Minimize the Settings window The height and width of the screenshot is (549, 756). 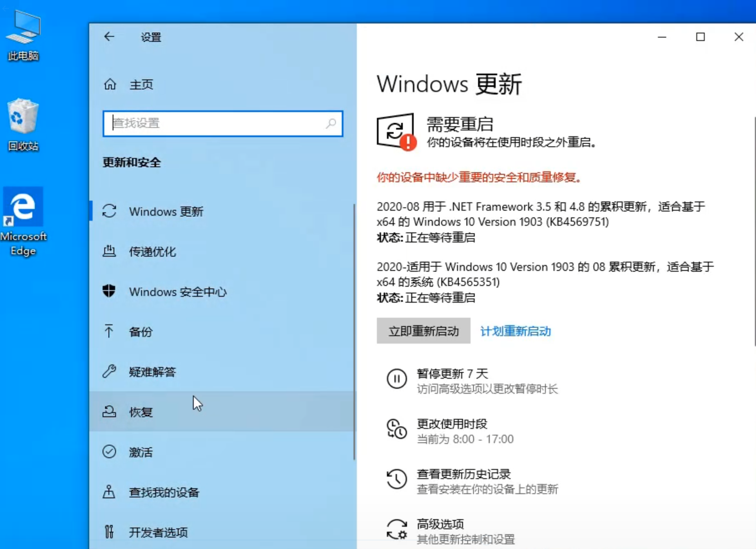[662, 37]
